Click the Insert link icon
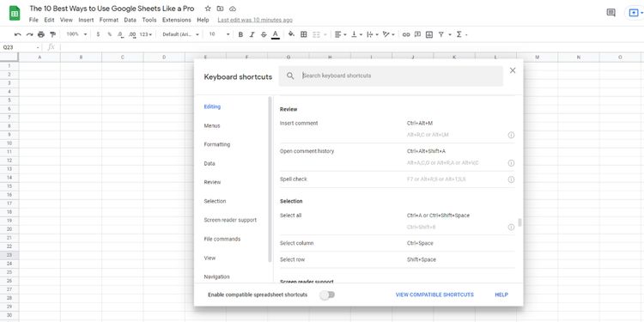Image resolution: width=644 pixels, height=322 pixels. (x=406, y=34)
